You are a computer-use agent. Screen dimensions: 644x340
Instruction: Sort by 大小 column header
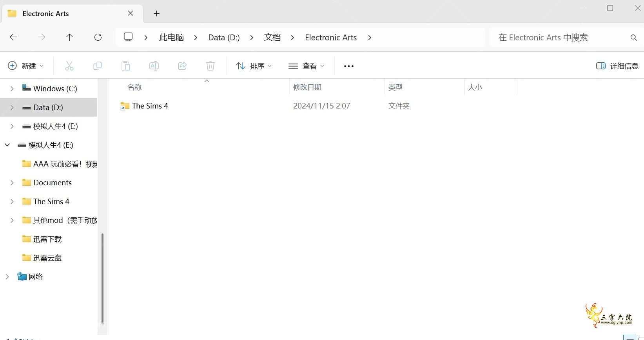point(475,87)
